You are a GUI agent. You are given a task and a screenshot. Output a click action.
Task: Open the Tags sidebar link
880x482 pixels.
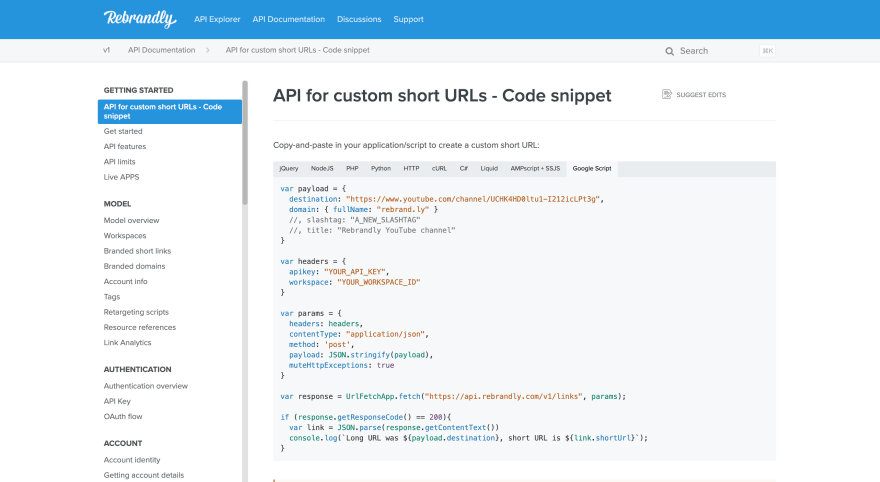(x=112, y=297)
